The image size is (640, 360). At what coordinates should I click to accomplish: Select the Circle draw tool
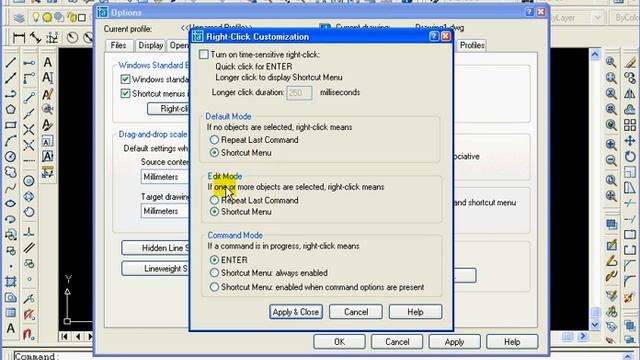[x=11, y=156]
